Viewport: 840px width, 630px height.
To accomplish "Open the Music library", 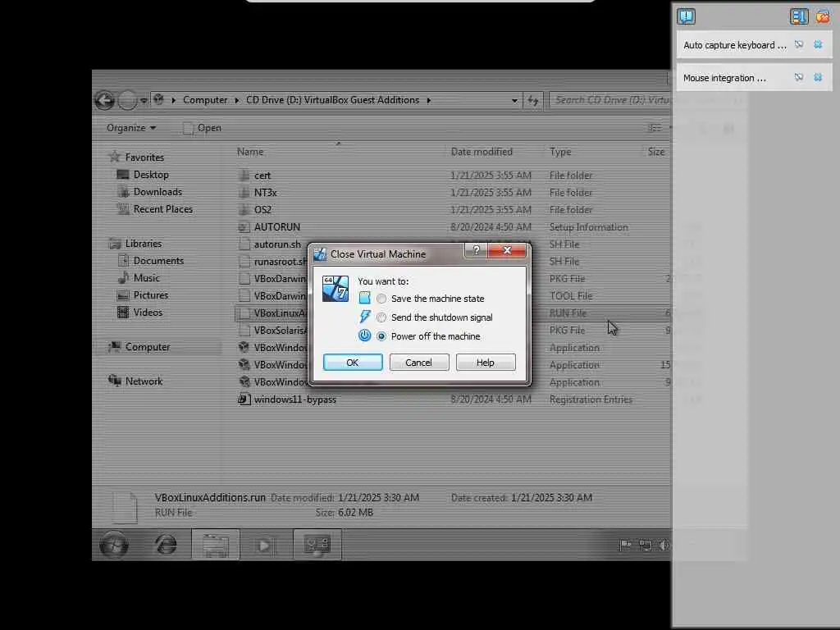I will pyautogui.click(x=139, y=278).
